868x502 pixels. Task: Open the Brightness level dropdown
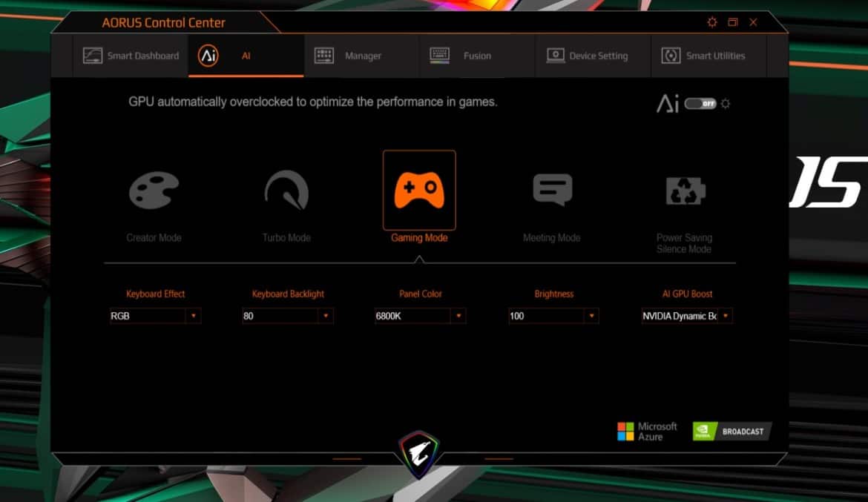point(591,316)
